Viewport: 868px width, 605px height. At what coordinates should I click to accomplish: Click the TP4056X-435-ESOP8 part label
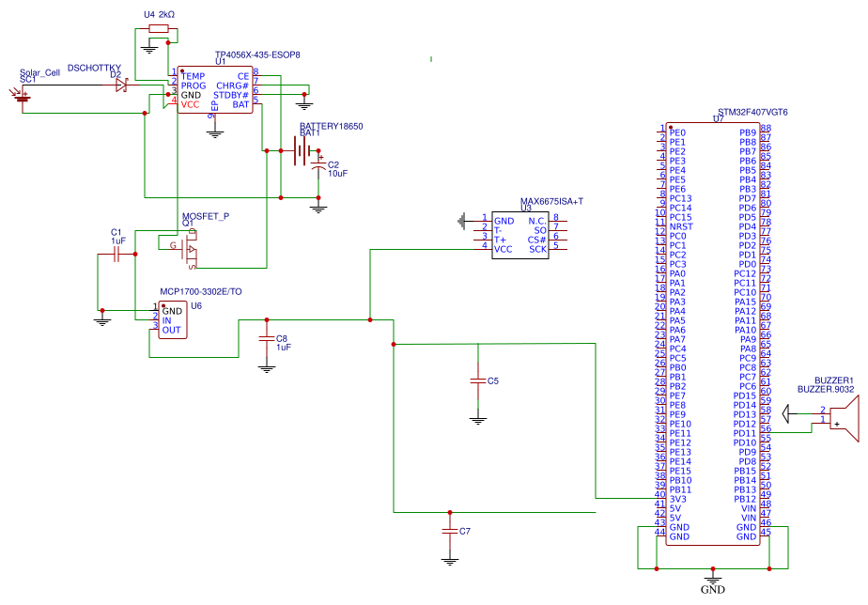pos(257,54)
